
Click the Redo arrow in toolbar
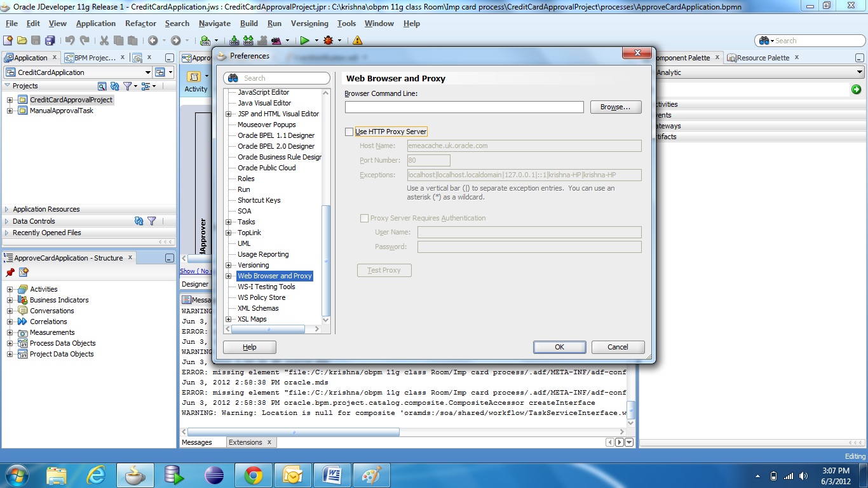tap(85, 40)
